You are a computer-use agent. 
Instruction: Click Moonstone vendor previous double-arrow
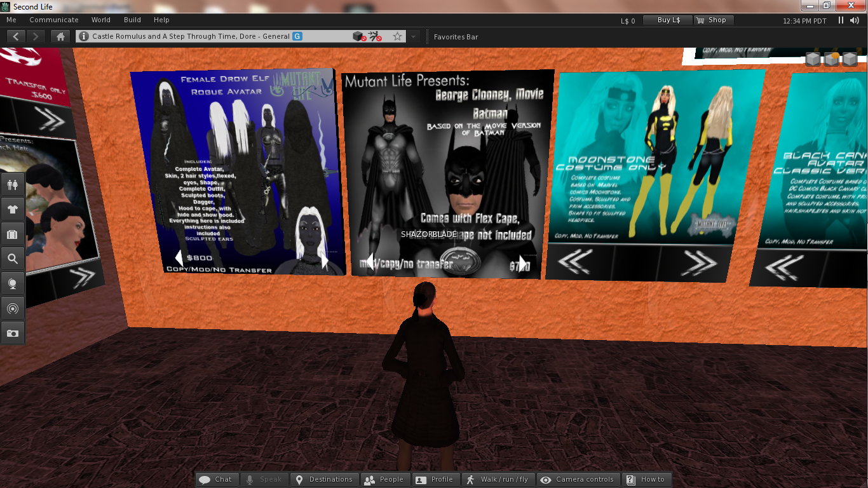pos(575,261)
